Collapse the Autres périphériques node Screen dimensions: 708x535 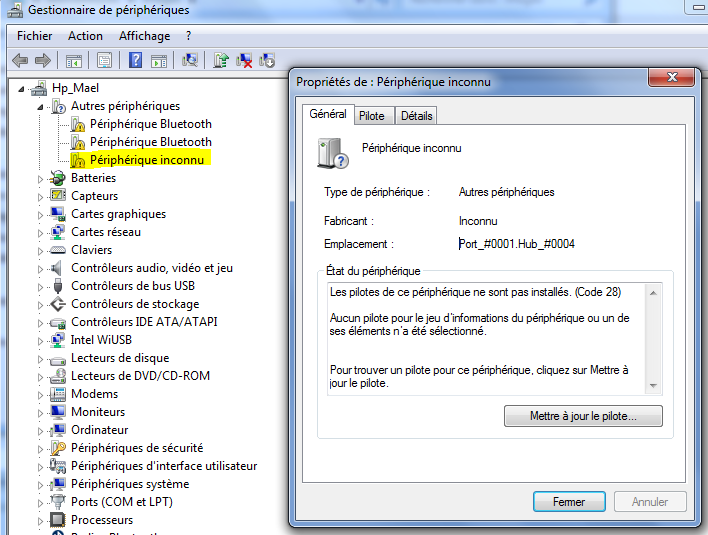click(x=41, y=106)
